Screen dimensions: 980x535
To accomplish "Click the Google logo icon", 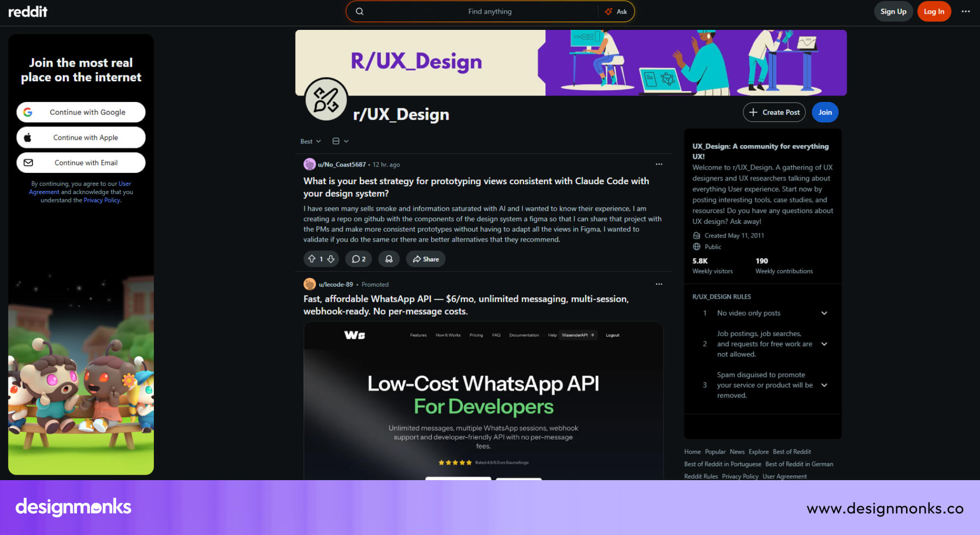I will coord(28,112).
